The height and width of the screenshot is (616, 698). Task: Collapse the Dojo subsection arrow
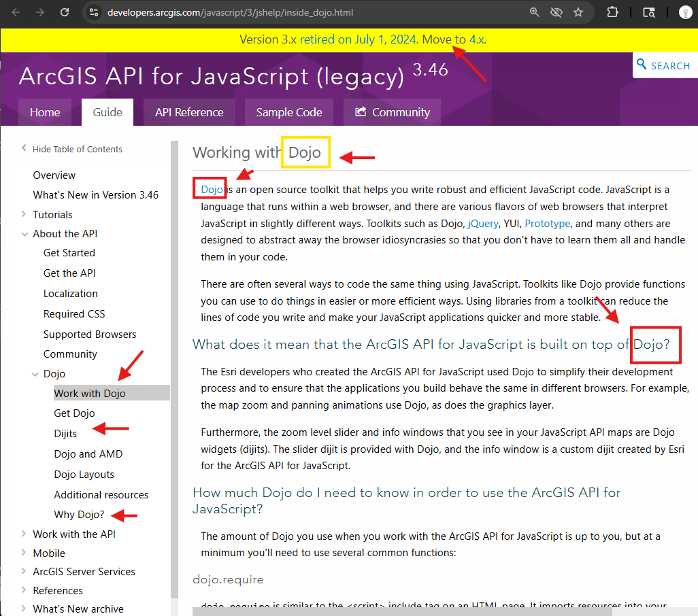click(35, 374)
